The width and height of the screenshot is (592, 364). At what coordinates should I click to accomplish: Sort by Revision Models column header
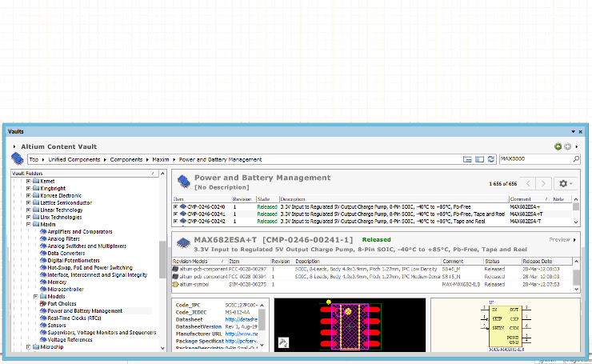click(x=200, y=262)
